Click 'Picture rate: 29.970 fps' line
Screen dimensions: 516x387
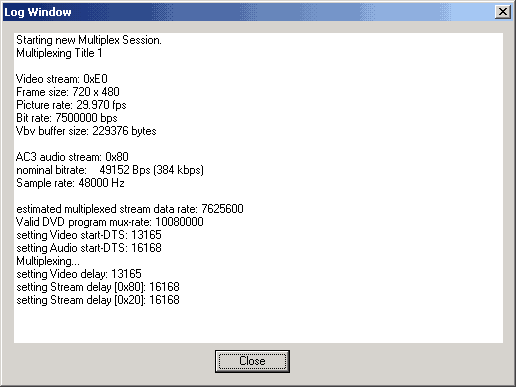point(71,105)
